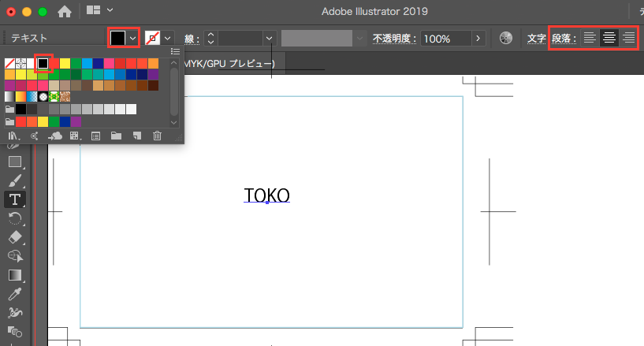Click the new color group folder icon
The image size is (644, 346).
coord(116,136)
